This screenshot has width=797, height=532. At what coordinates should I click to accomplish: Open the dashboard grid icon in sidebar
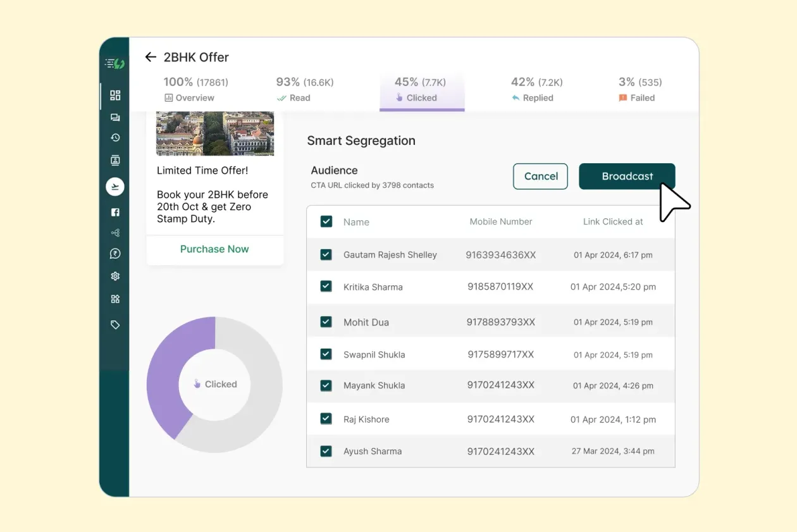[115, 96]
